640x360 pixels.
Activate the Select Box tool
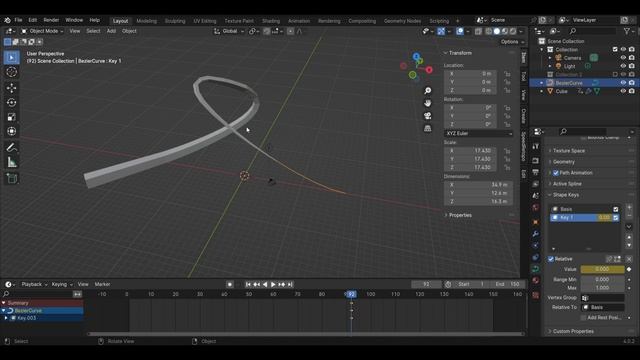click(x=11, y=57)
